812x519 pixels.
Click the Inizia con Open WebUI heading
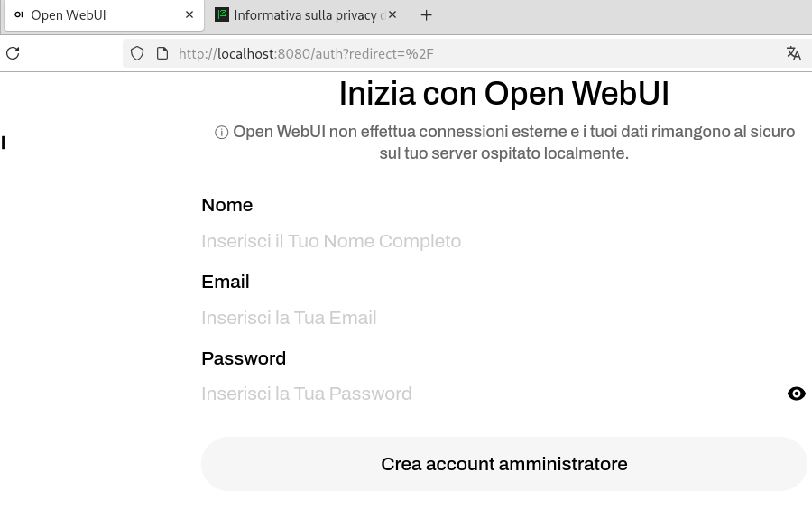coord(503,94)
